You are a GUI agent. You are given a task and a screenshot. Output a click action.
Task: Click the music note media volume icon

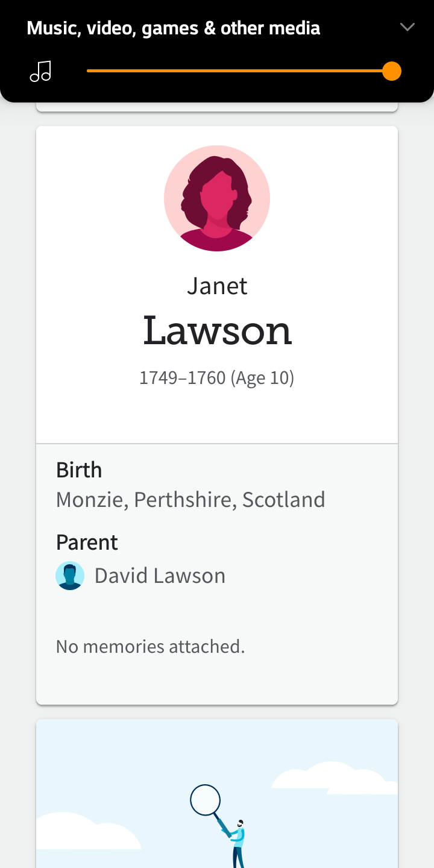40,71
